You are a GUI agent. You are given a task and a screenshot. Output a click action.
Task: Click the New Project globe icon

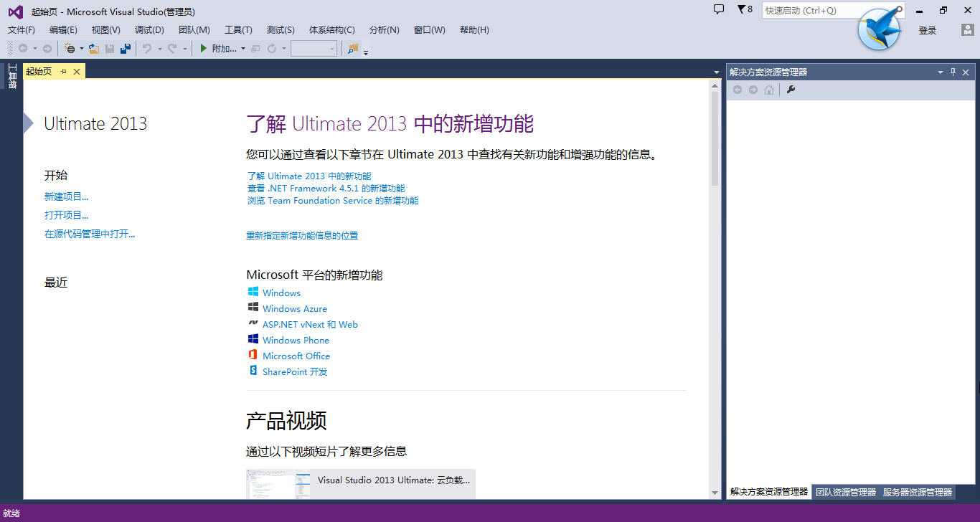point(70,49)
